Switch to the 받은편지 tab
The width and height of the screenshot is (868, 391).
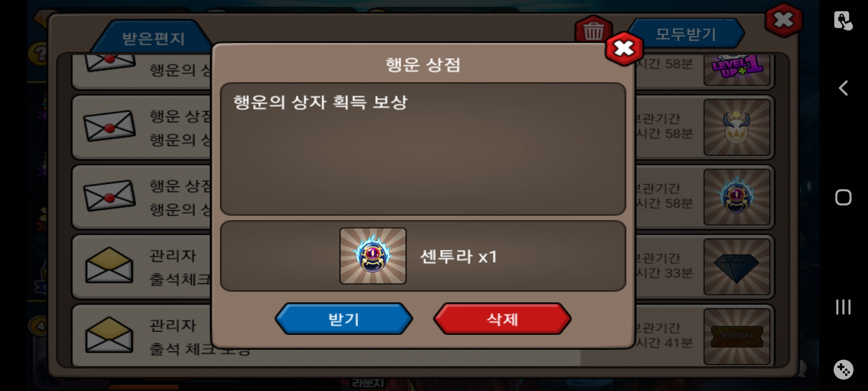click(153, 38)
